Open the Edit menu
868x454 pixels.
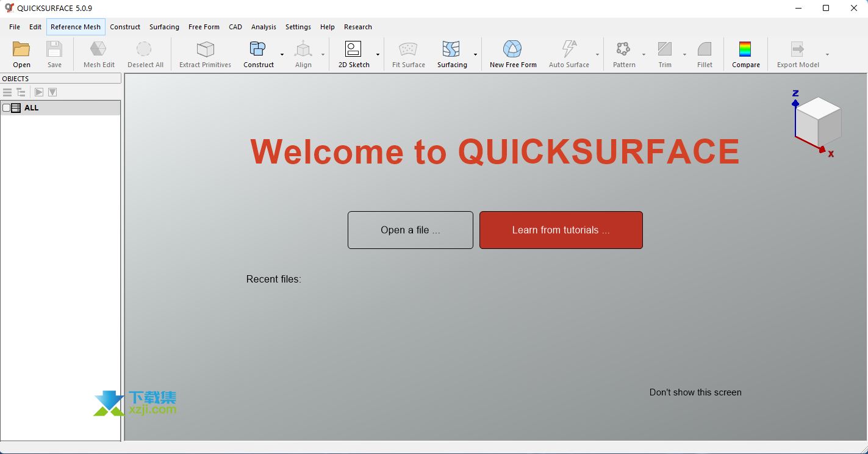35,27
